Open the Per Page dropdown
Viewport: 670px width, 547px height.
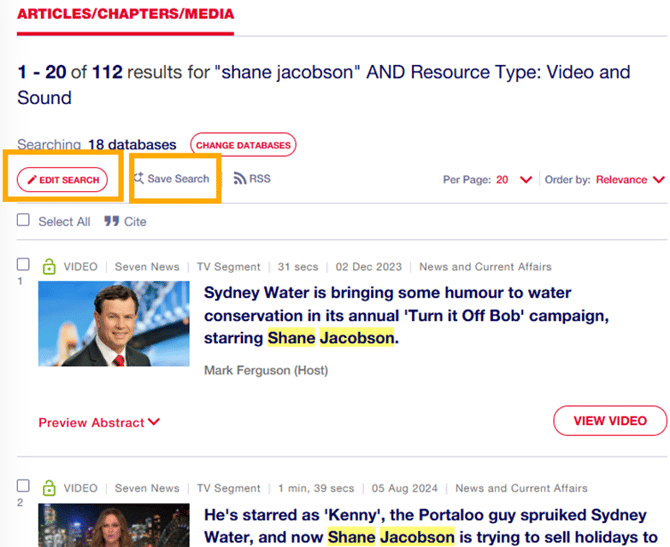pyautogui.click(x=525, y=180)
